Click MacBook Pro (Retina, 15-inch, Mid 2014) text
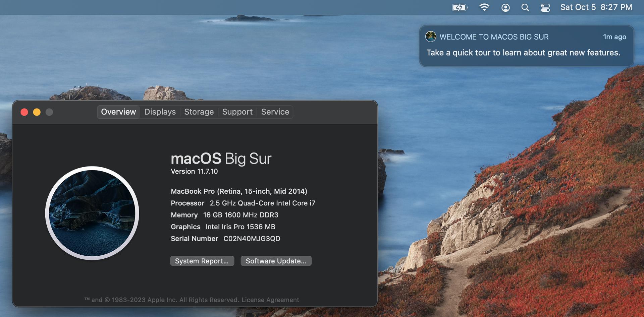Viewport: 644px width, 317px height. (239, 191)
